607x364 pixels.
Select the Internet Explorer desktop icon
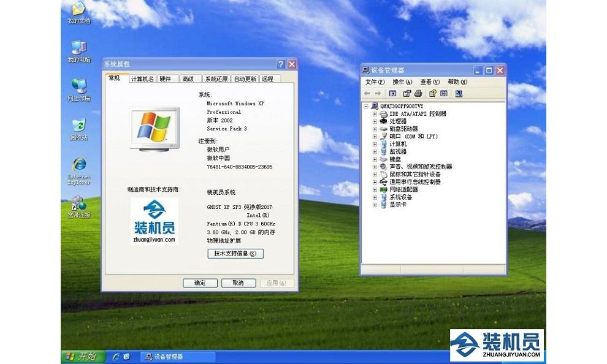[78, 167]
